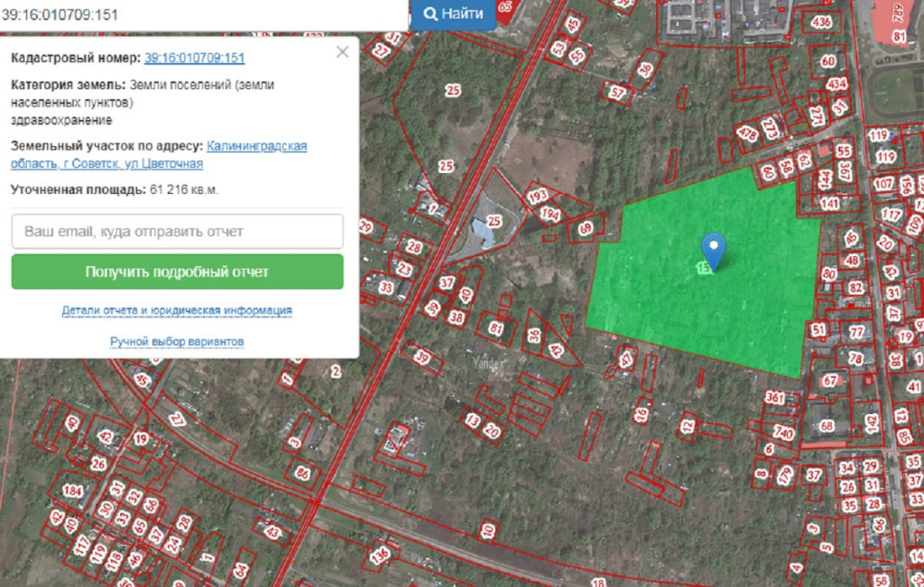Select parcel labeled 141 on map
This screenshot has width=924, height=587.
click(x=830, y=203)
